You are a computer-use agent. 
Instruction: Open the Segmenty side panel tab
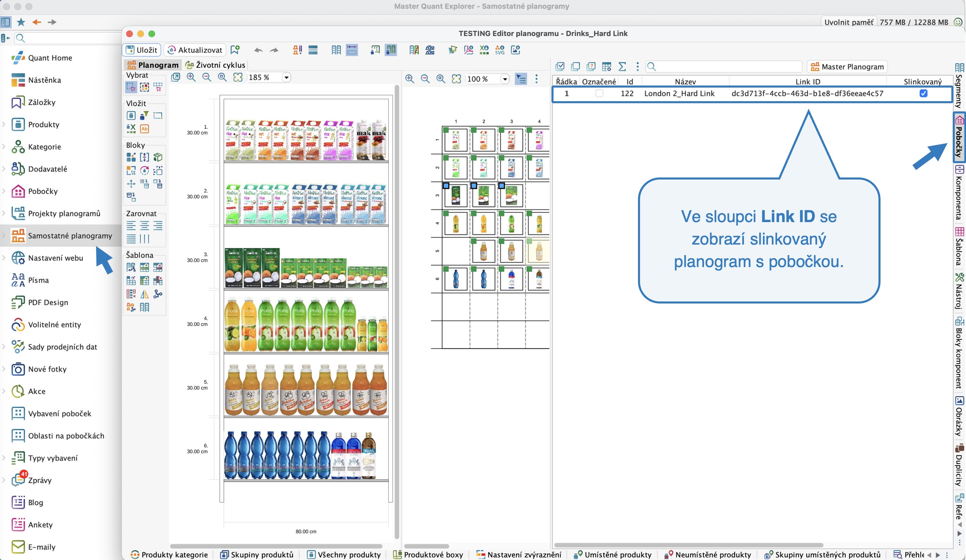pyautogui.click(x=959, y=85)
